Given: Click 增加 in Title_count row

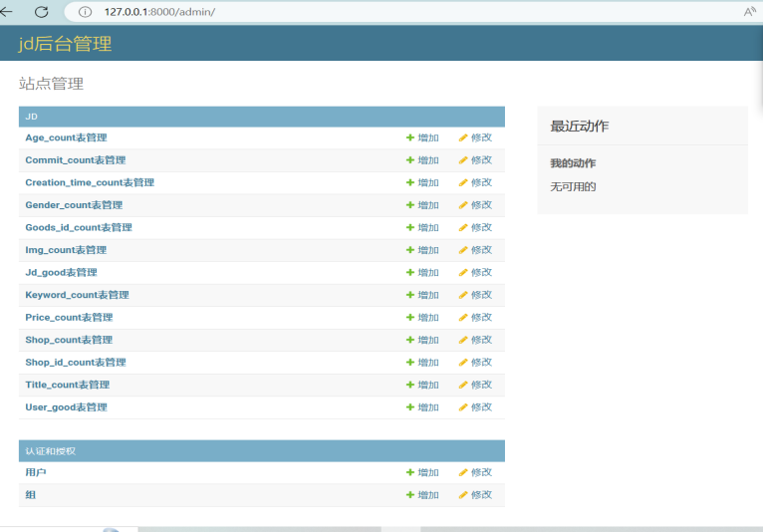Looking at the screenshot, I should tap(422, 385).
